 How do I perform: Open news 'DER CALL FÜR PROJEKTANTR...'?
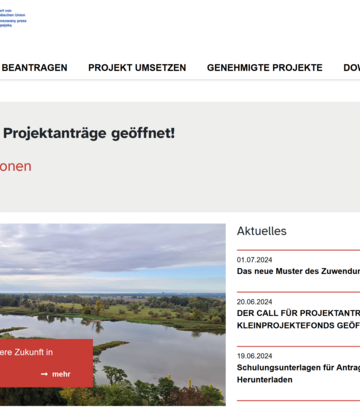coord(298,319)
